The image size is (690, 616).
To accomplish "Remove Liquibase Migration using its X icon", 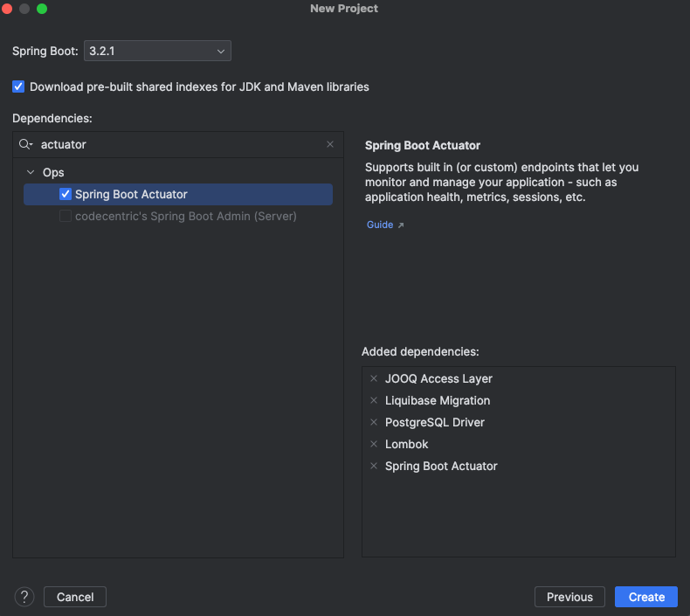I will [x=374, y=401].
